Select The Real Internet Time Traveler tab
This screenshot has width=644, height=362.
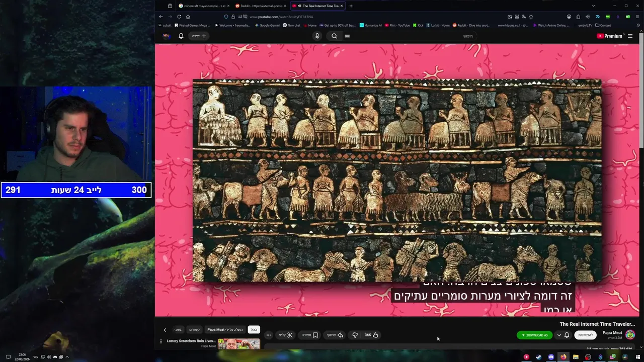(x=318, y=6)
